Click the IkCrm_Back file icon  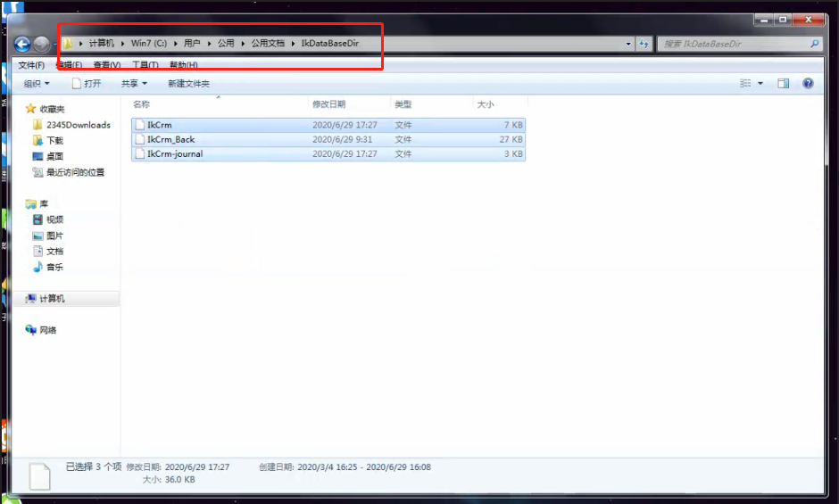pos(139,139)
